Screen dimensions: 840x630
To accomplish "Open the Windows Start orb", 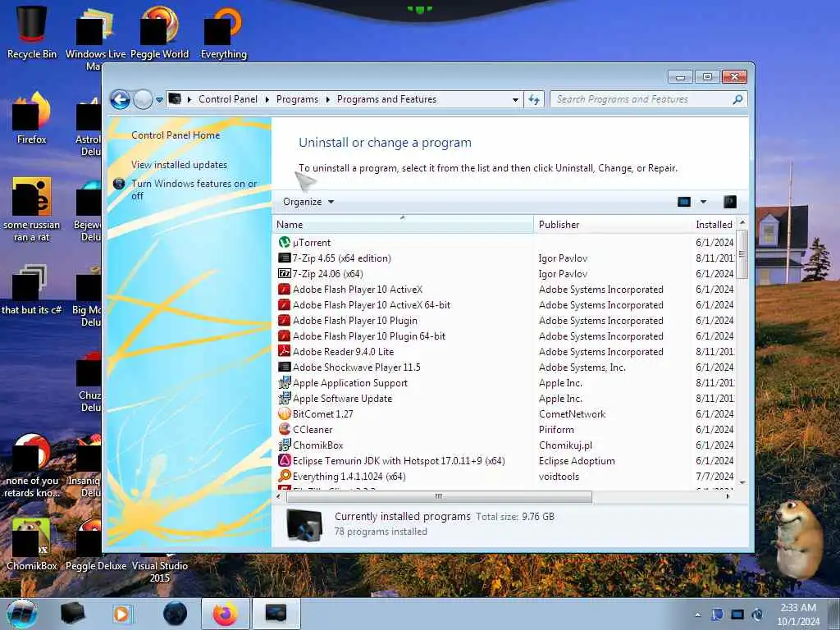I will pyautogui.click(x=22, y=614).
